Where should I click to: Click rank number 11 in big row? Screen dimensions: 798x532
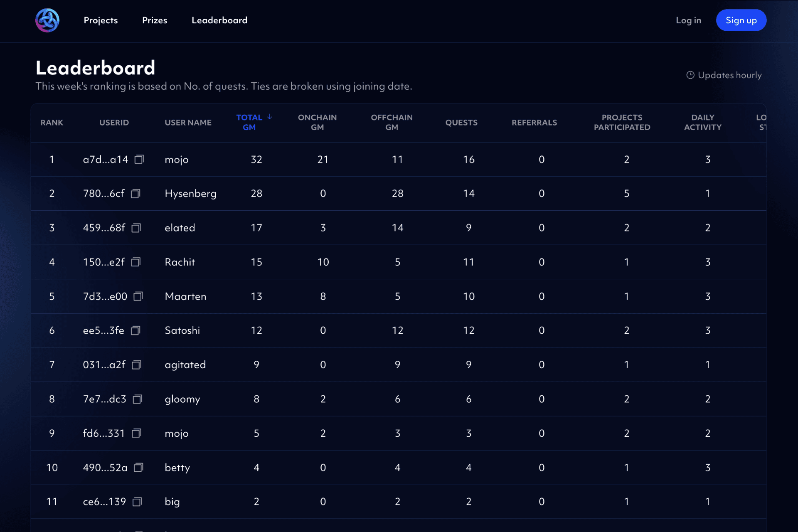(x=52, y=502)
